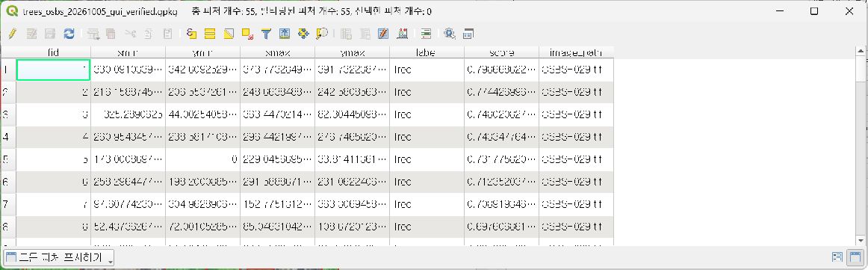Move selection to top of table
This screenshot has height=270, width=868.
(x=285, y=34)
